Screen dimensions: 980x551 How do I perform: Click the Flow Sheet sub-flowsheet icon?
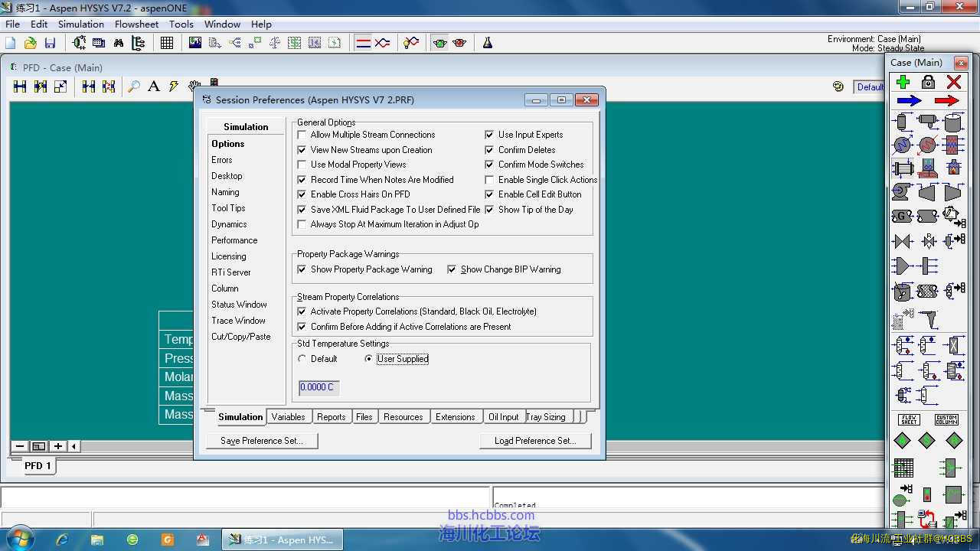click(x=909, y=419)
